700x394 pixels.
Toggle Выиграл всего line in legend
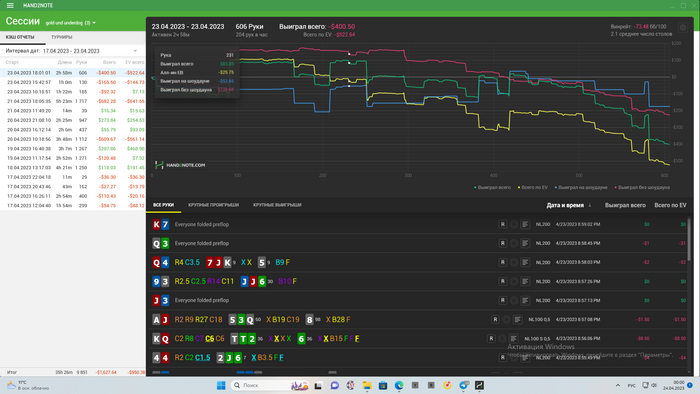click(492, 187)
